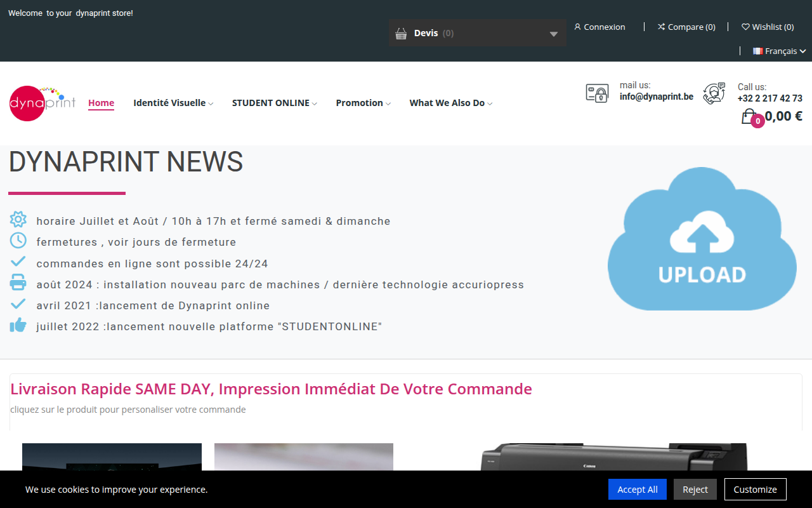Customize cookie settings
The width and height of the screenshot is (812, 508).
(756, 490)
